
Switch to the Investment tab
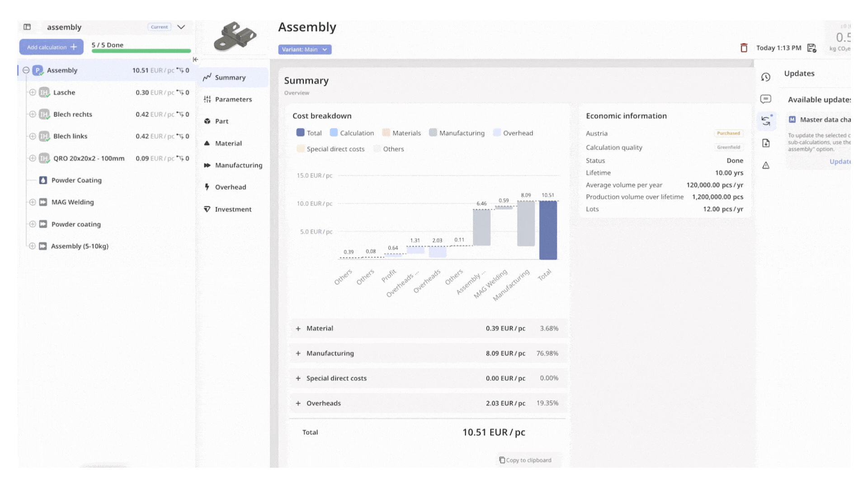point(233,209)
